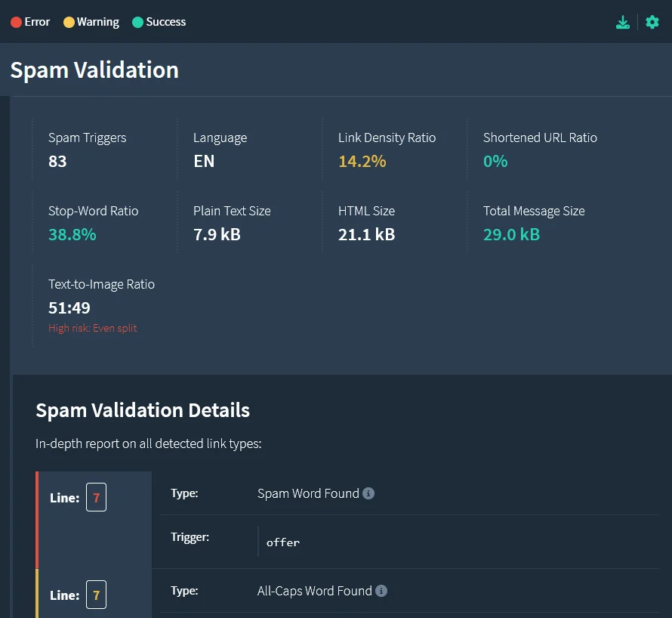Viewport: 672px width, 618px height.
Task: Select the trigger word offer
Action: 282,542
